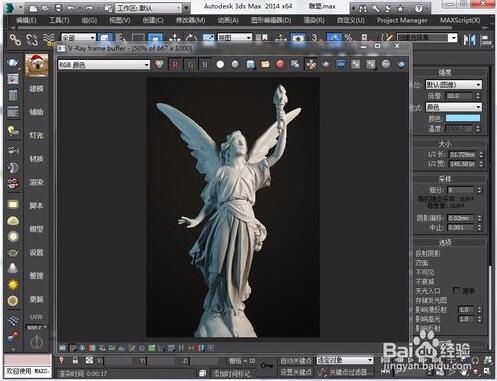Viewport: 497px width, 381px height.
Task: Click the power symbol button in left panel
Action: click(x=37, y=342)
